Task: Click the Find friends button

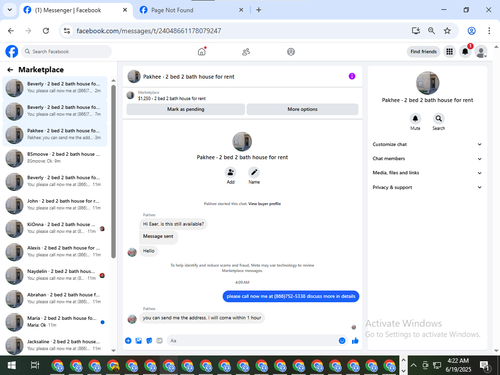Action: pyautogui.click(x=423, y=52)
